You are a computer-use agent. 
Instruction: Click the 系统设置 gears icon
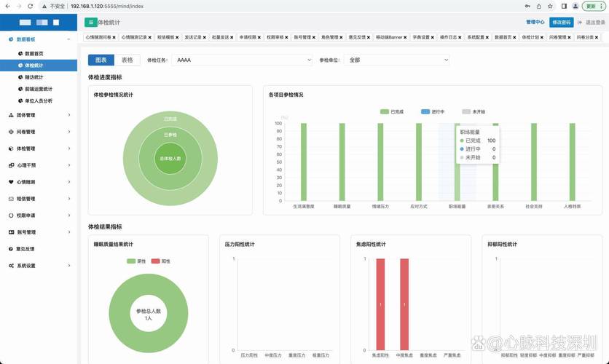coord(11,266)
